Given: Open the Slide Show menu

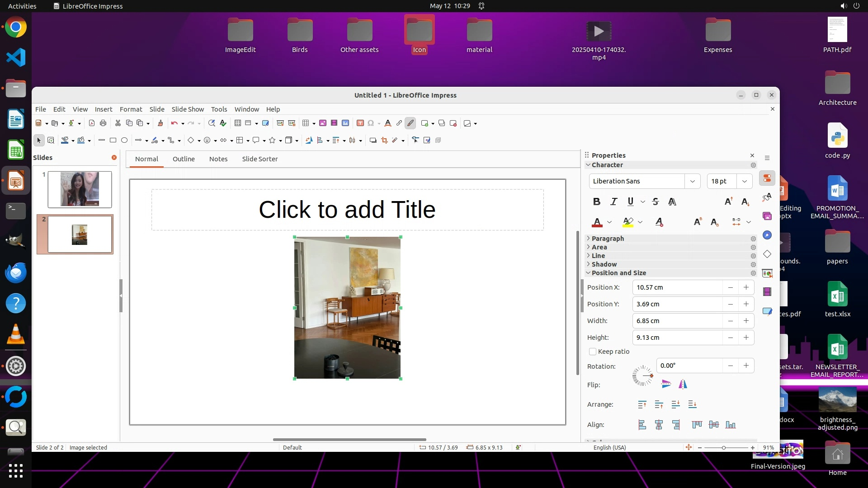Looking at the screenshot, I should coord(188,109).
